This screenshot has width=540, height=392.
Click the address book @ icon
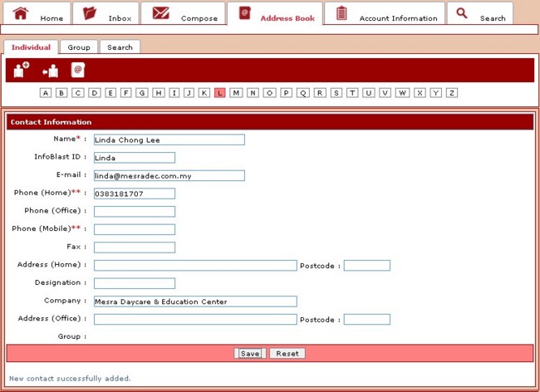tap(77, 71)
